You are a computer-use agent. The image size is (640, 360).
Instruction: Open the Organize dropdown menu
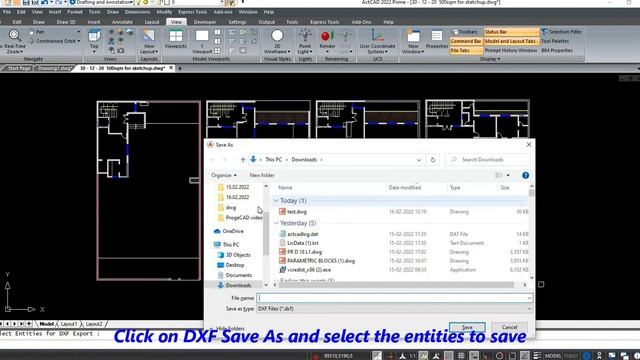click(x=224, y=175)
